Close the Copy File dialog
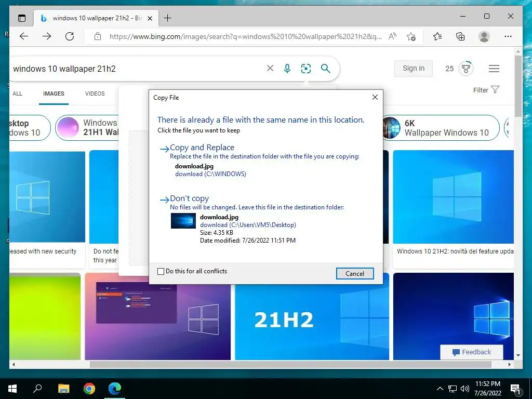532x399 pixels. (x=375, y=97)
